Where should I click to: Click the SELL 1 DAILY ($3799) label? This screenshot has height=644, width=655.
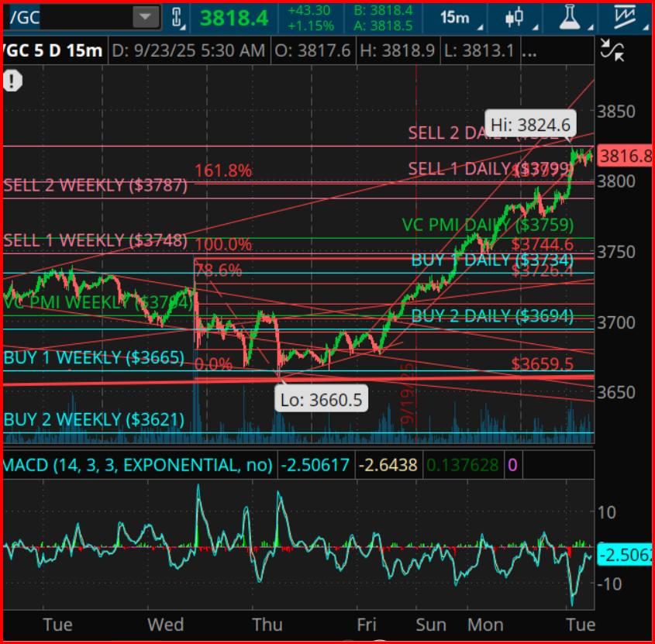tap(491, 169)
